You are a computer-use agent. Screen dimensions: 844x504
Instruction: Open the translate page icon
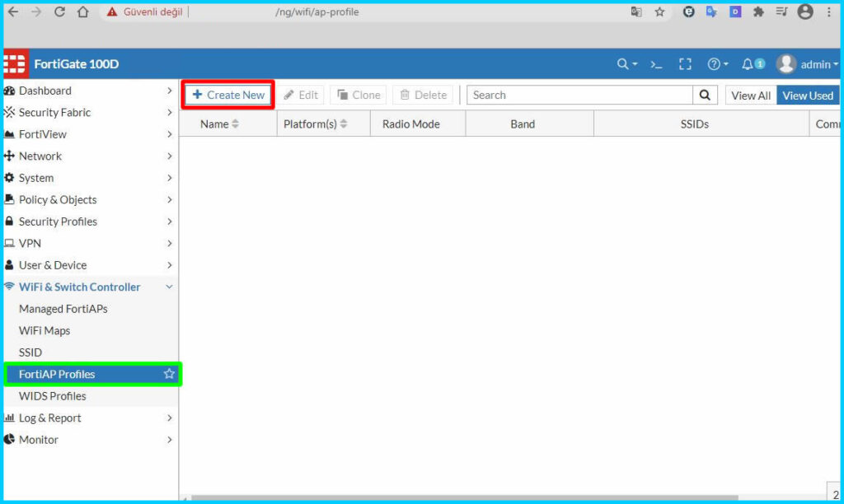[x=635, y=12]
